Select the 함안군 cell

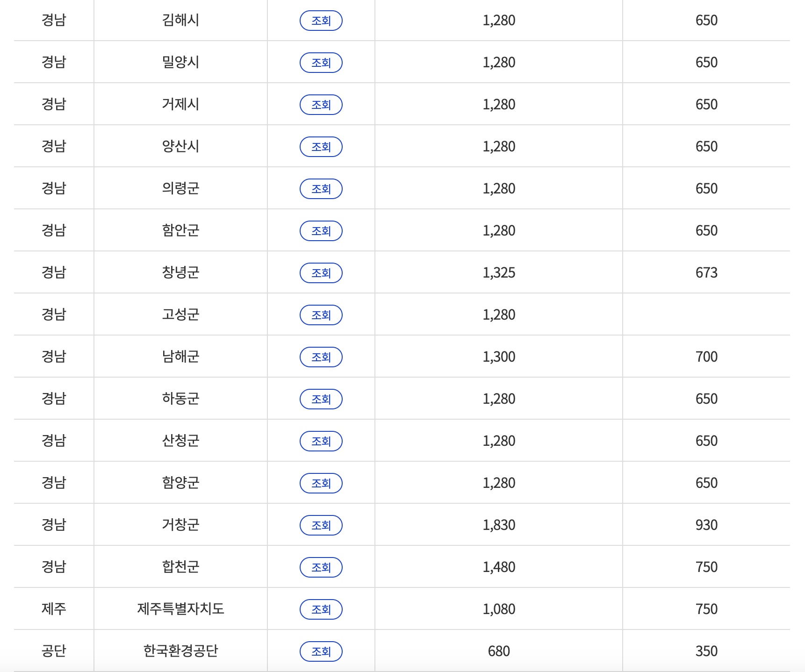click(x=180, y=230)
